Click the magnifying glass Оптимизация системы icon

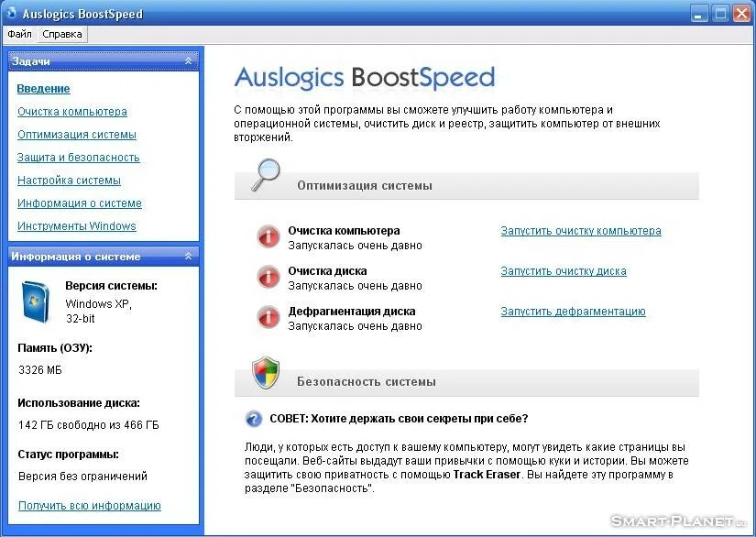tap(266, 175)
